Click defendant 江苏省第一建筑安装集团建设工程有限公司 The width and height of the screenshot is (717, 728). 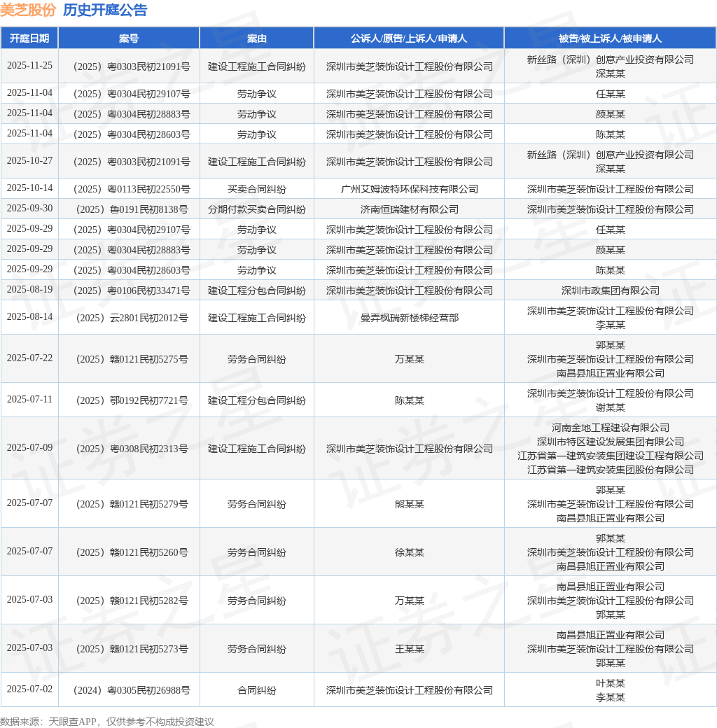[610, 456]
